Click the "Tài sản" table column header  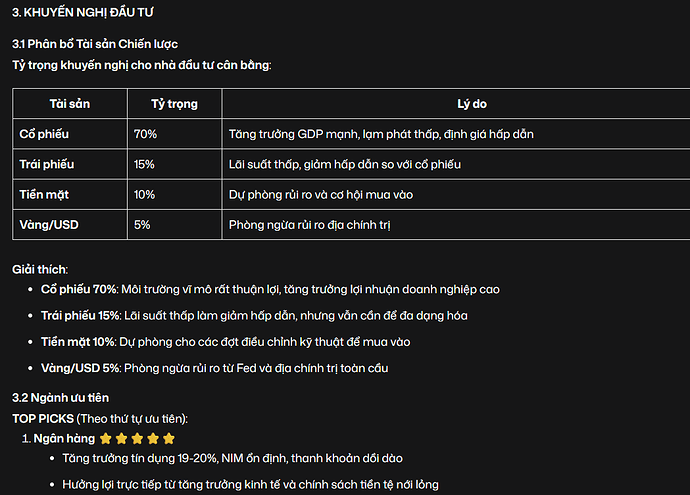[69, 104]
